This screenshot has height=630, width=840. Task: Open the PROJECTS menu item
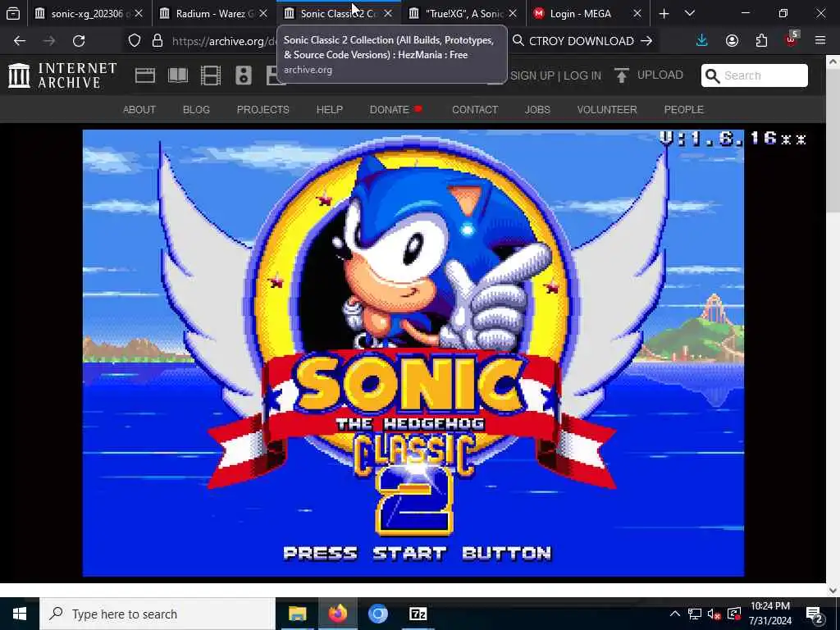(x=263, y=109)
